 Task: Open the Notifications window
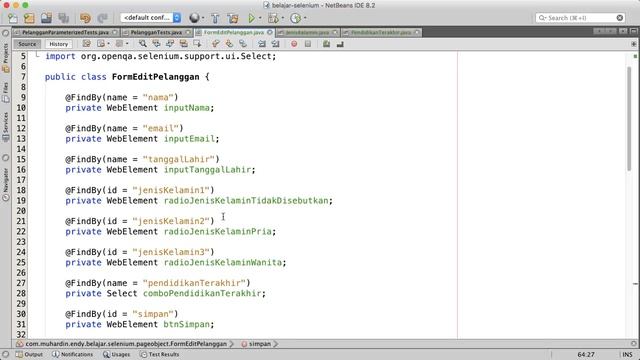click(x=72, y=354)
